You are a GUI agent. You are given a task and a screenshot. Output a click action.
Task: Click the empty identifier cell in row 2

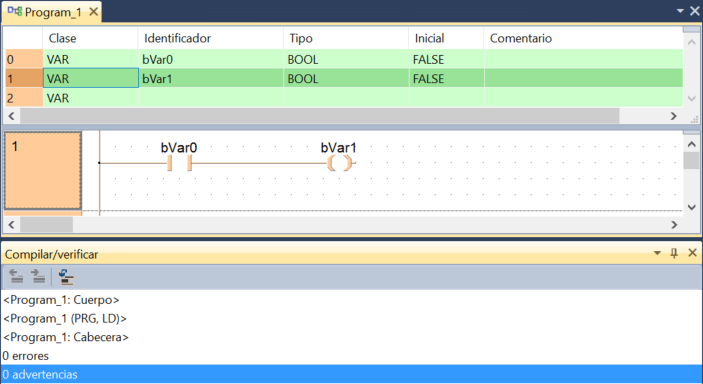point(211,98)
